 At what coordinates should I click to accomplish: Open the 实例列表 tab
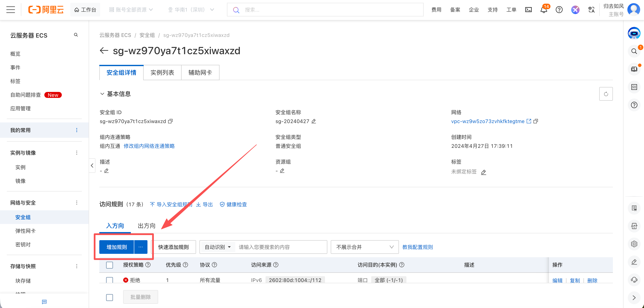coord(162,73)
